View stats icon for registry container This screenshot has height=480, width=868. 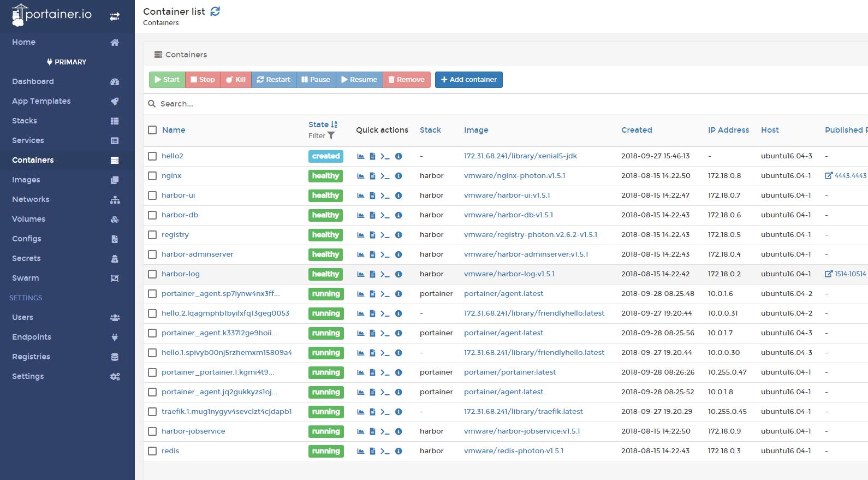coord(361,235)
